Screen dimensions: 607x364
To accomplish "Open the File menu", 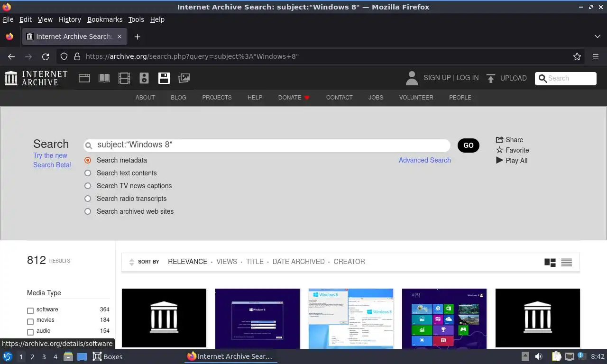I will pos(8,19).
